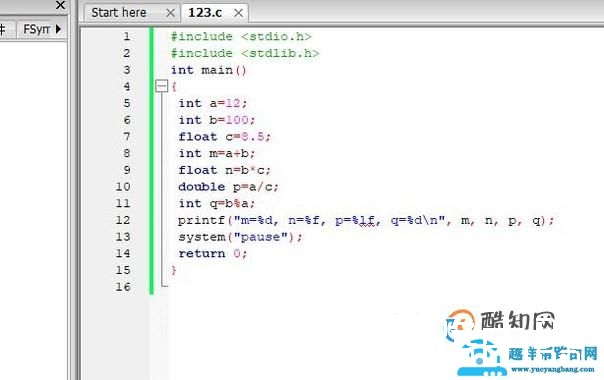
Task: Click the int q=b%a; statement
Action: [216, 203]
